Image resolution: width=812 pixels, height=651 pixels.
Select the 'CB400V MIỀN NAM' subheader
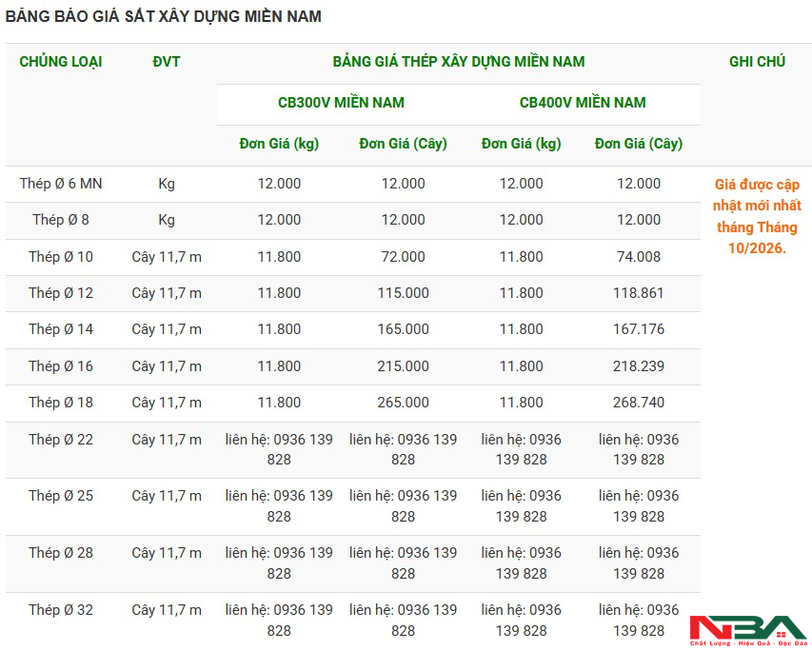coord(582,103)
